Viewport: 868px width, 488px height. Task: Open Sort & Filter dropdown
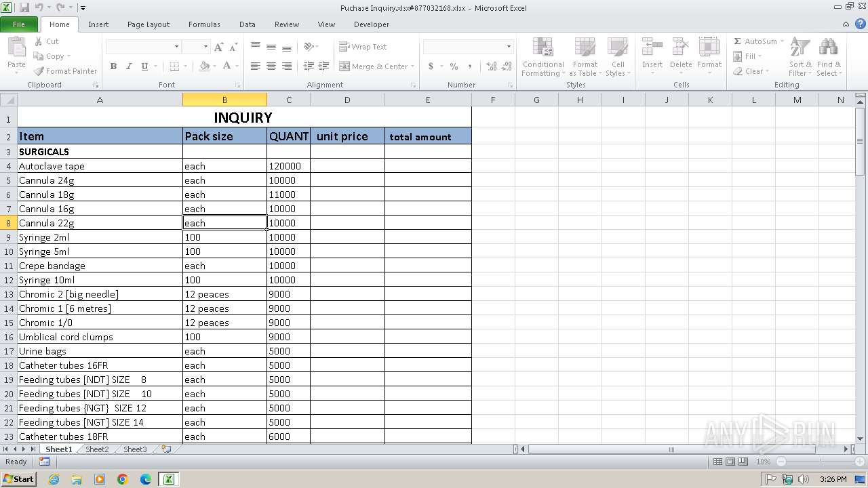pos(800,57)
